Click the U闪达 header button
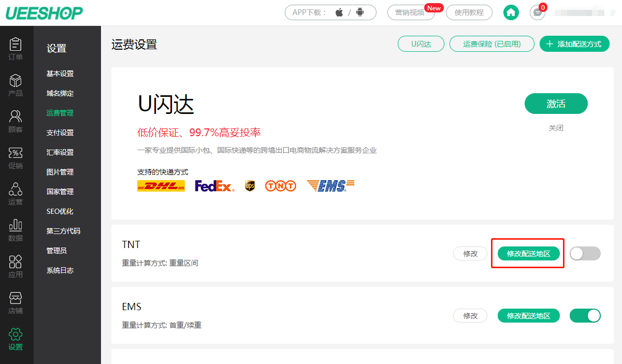Image resolution: width=622 pixels, height=364 pixels. click(x=421, y=44)
